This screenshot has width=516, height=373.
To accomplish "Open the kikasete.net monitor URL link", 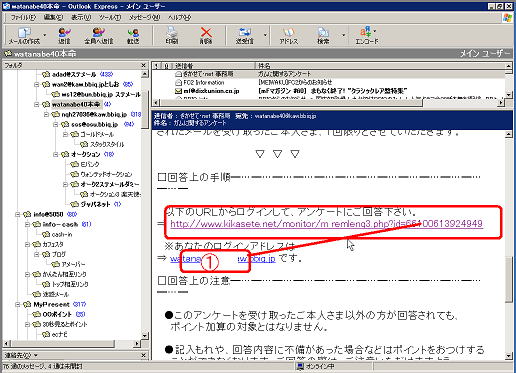I will [x=326, y=224].
